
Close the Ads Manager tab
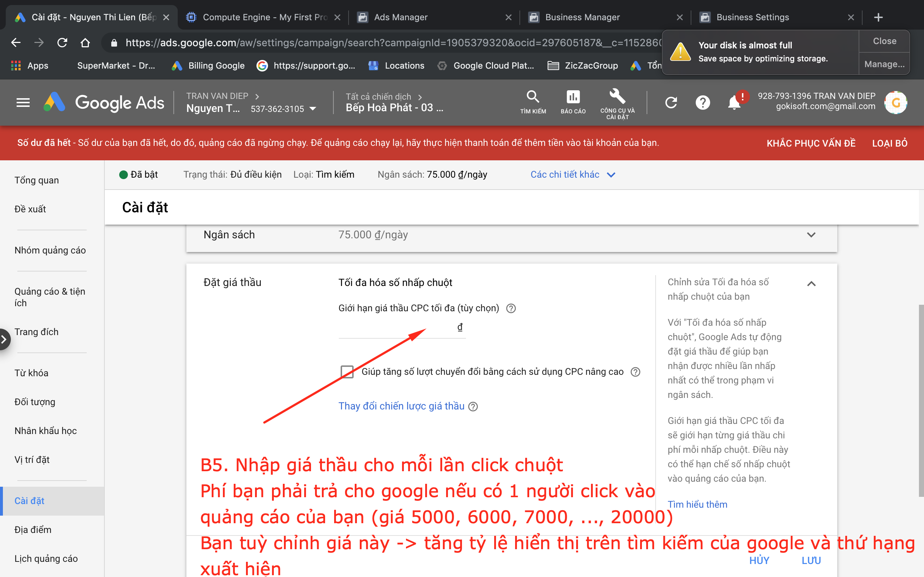pyautogui.click(x=508, y=17)
